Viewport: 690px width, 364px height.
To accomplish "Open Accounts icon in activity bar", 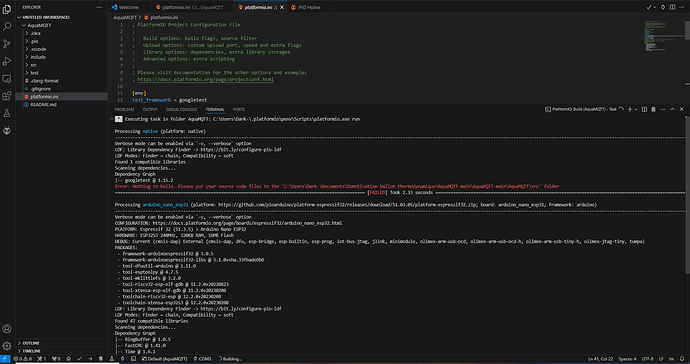I will (7, 329).
